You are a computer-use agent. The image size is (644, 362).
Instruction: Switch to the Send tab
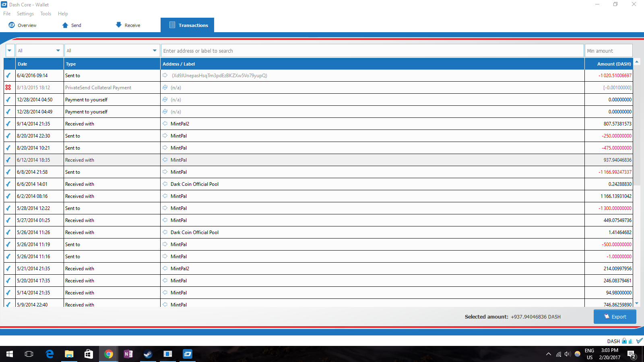pos(72,25)
